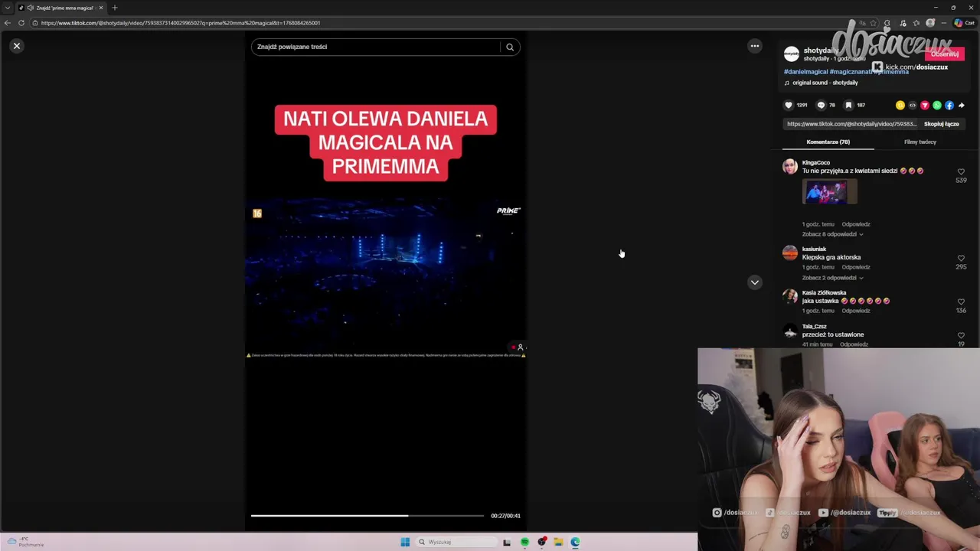
Task: Reply to Kasia Ziółkowska's comment via Odpowiedz
Action: [856, 311]
